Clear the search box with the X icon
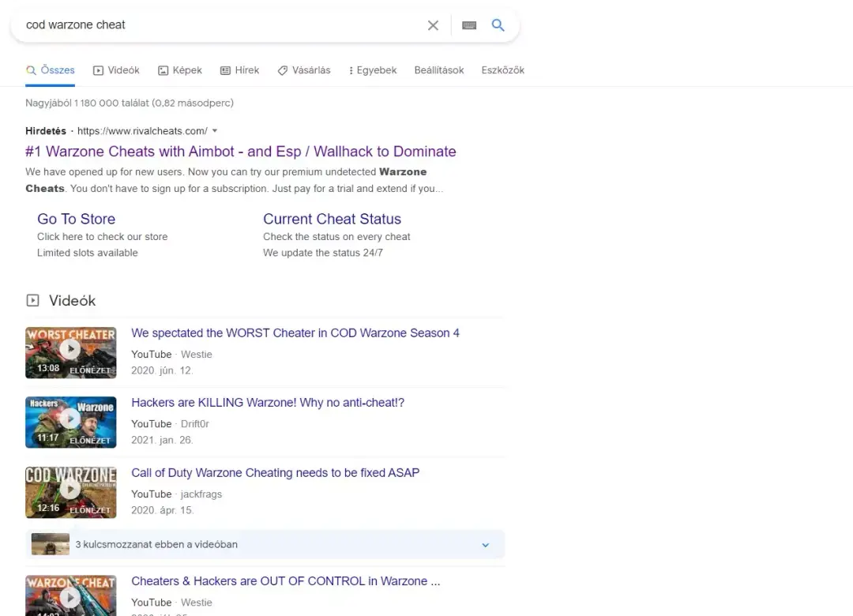The height and width of the screenshot is (616, 853). 433,25
